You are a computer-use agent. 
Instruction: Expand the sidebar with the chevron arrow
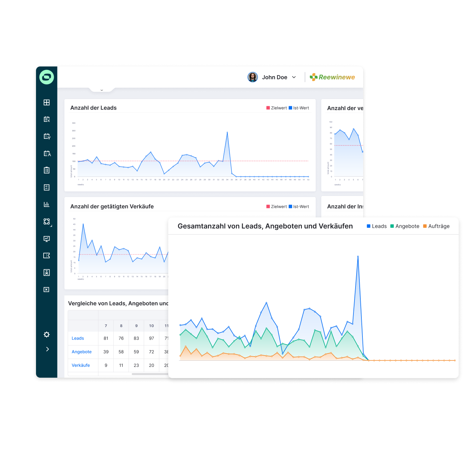47,349
